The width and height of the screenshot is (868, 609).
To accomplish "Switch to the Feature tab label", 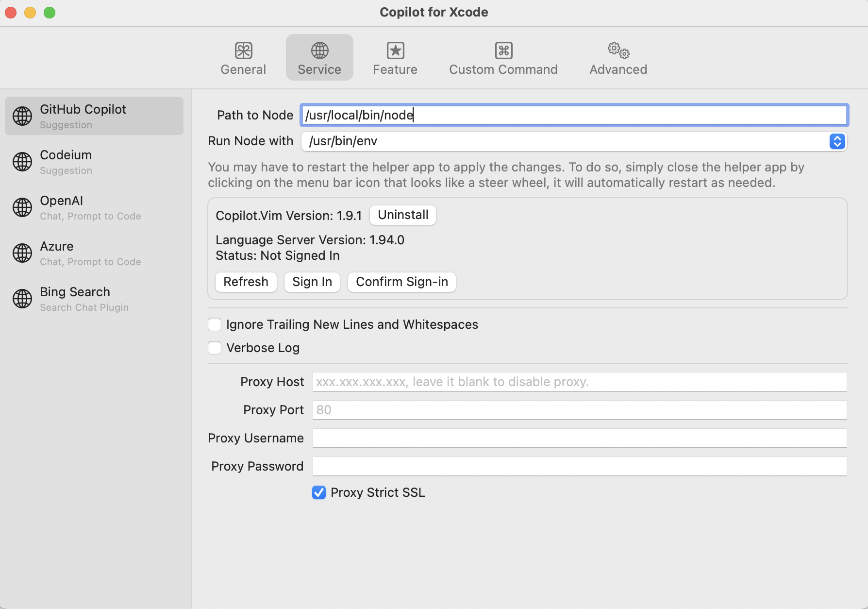I will (395, 69).
